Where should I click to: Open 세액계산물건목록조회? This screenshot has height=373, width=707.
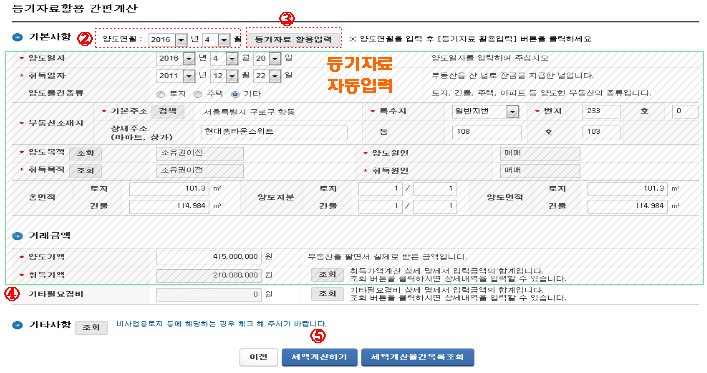pos(417,357)
